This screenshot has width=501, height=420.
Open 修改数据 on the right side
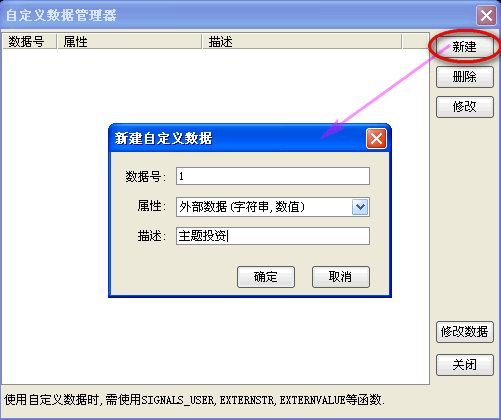coord(465,332)
